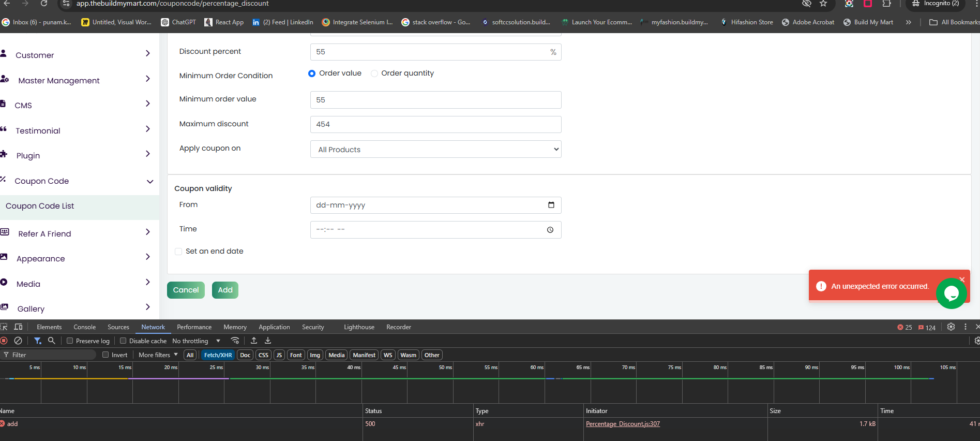Click the Add button to submit coupon
This screenshot has width=980, height=441.
coord(225,290)
